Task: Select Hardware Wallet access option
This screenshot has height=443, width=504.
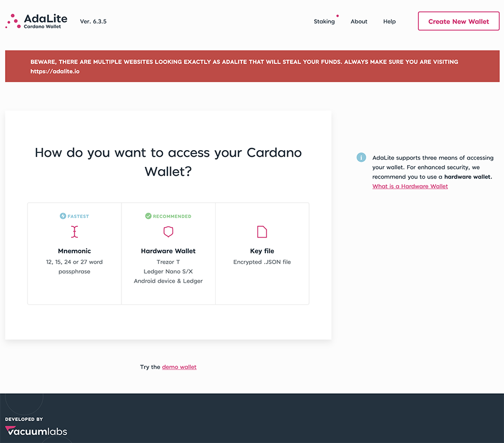Action: [x=168, y=253]
